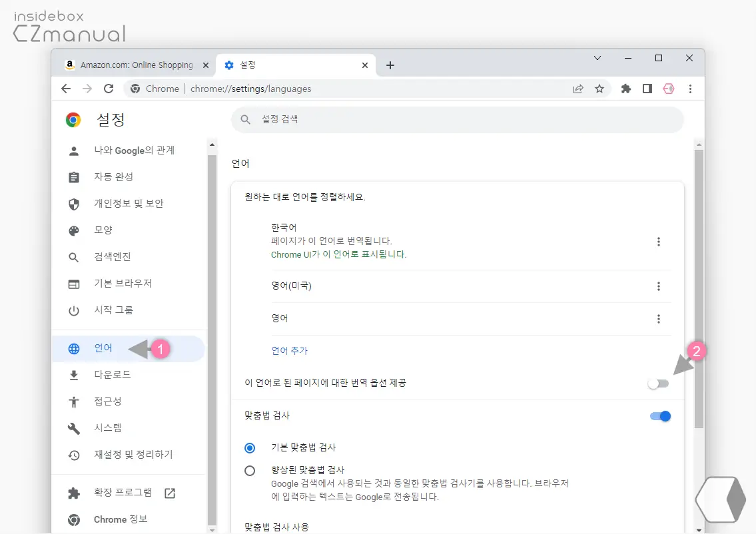756x534 pixels.
Task: Open more options for 한국어
Action: point(659,242)
